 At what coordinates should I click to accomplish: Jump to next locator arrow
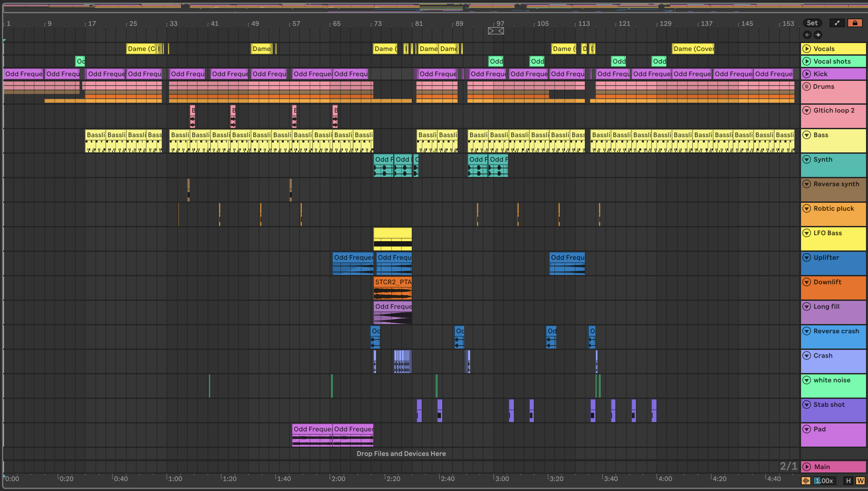click(x=818, y=35)
